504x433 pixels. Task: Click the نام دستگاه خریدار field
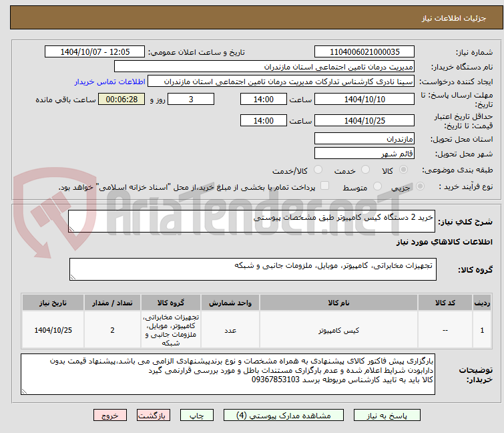(x=264, y=67)
